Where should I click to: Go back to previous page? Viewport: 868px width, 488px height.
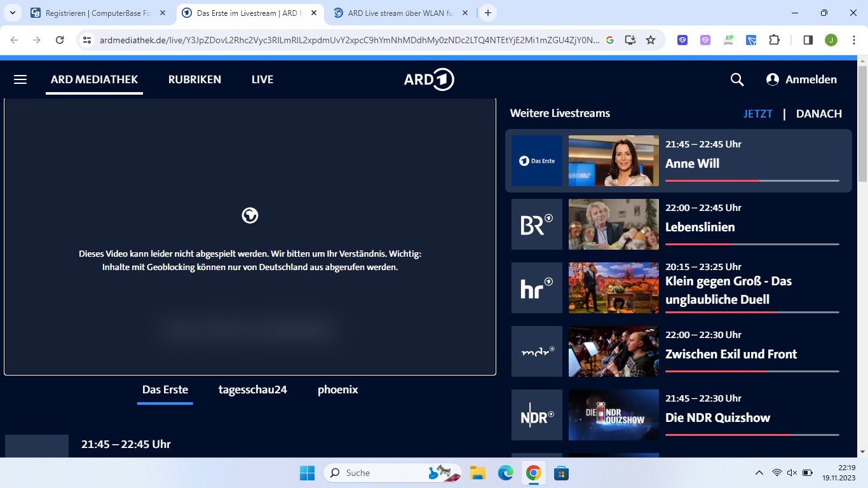[x=14, y=40]
